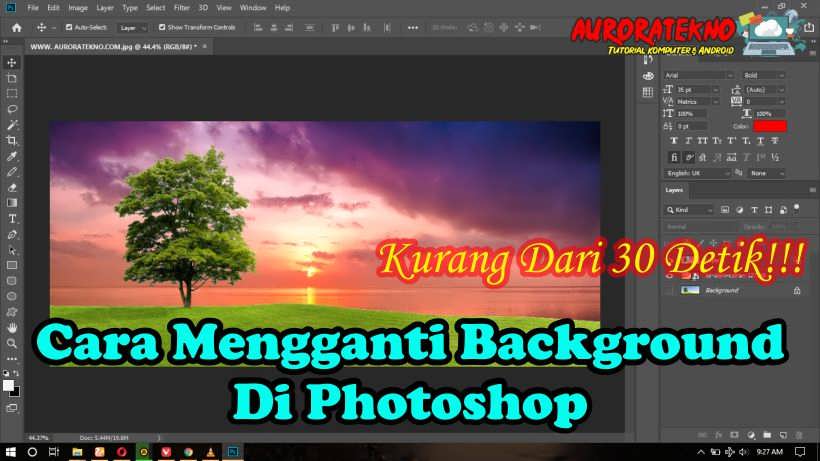Select the Gradient tool

(12, 203)
